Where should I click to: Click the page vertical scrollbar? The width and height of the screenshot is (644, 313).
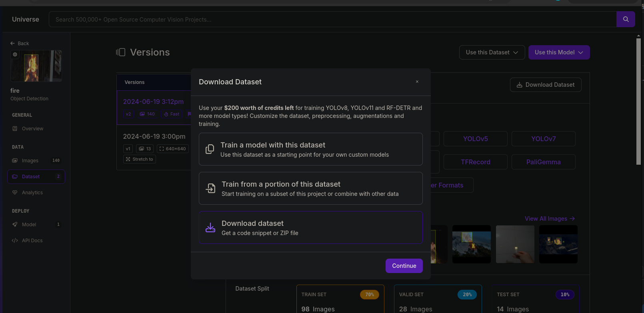(638, 102)
